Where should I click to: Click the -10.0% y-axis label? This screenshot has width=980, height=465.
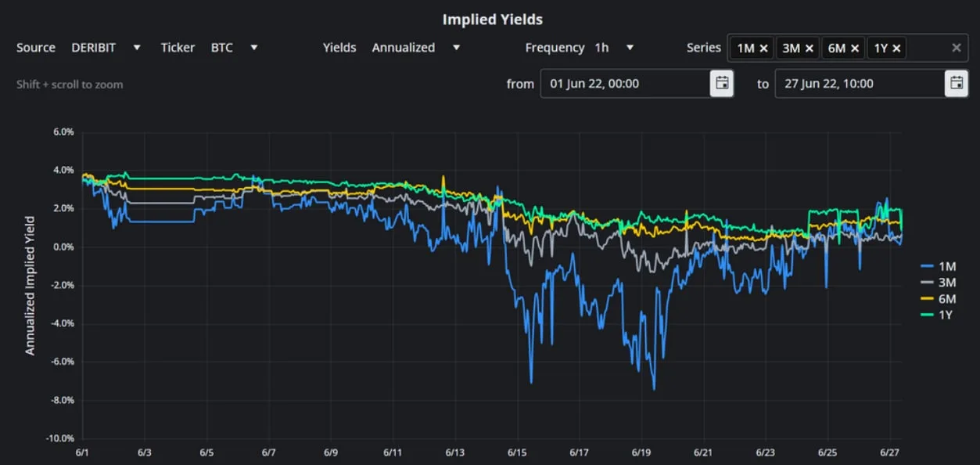pyautogui.click(x=60, y=438)
